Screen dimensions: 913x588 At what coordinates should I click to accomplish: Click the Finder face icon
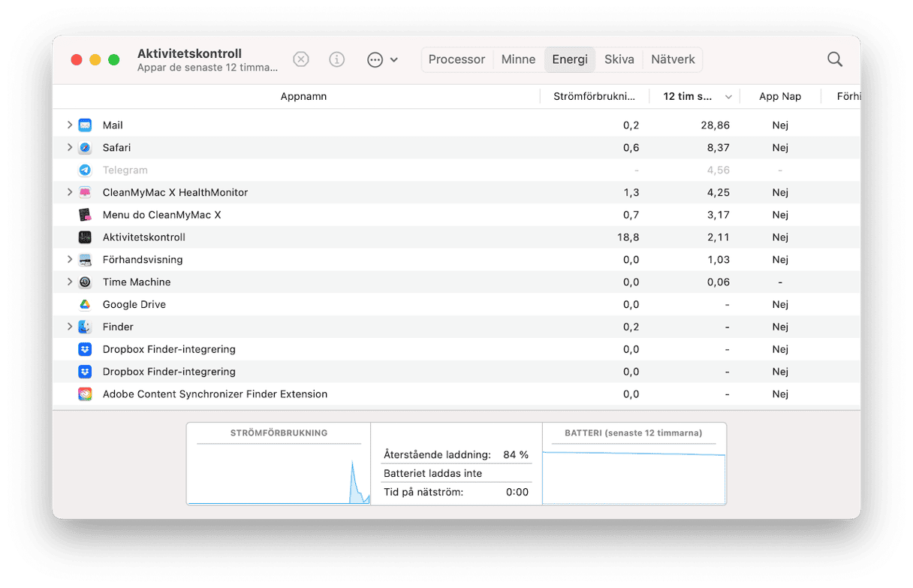85,327
